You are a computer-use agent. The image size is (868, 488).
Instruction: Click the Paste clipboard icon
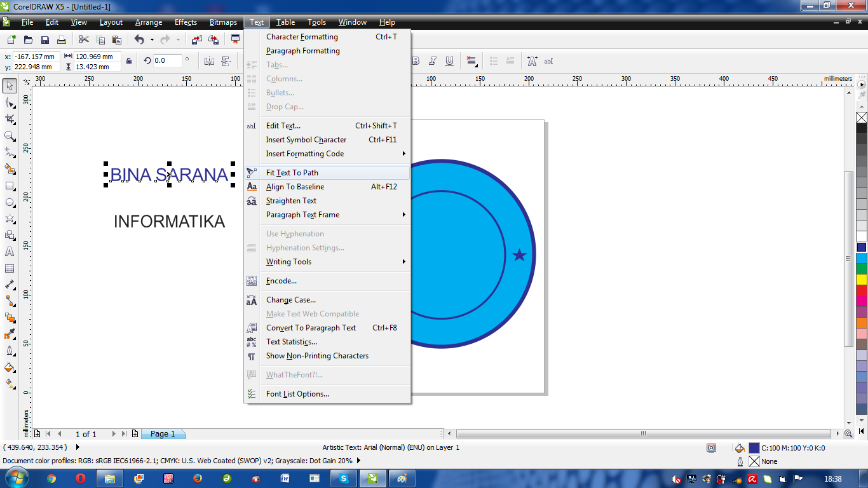(x=117, y=39)
